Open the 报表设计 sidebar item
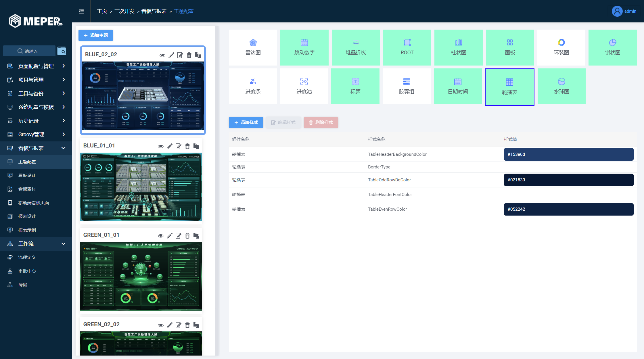The height and width of the screenshot is (359, 644). (x=36, y=216)
